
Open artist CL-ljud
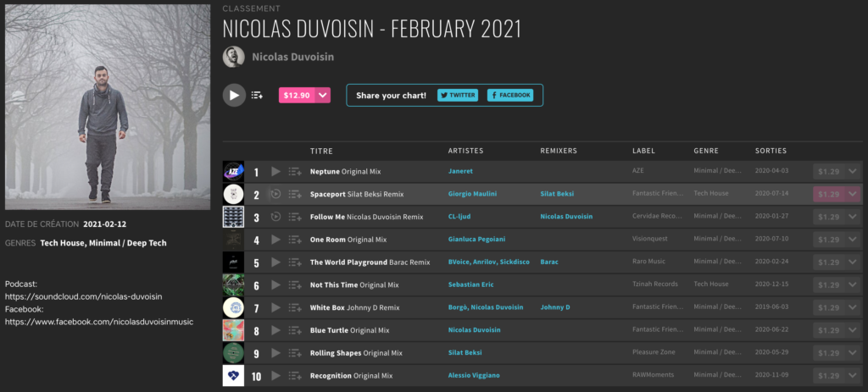tap(459, 217)
